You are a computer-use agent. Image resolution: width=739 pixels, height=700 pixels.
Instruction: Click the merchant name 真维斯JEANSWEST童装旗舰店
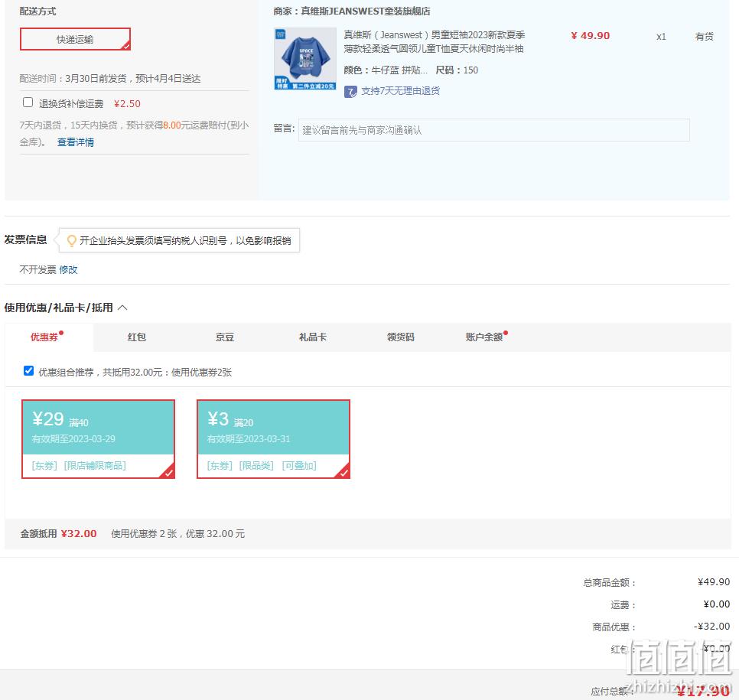coord(365,11)
